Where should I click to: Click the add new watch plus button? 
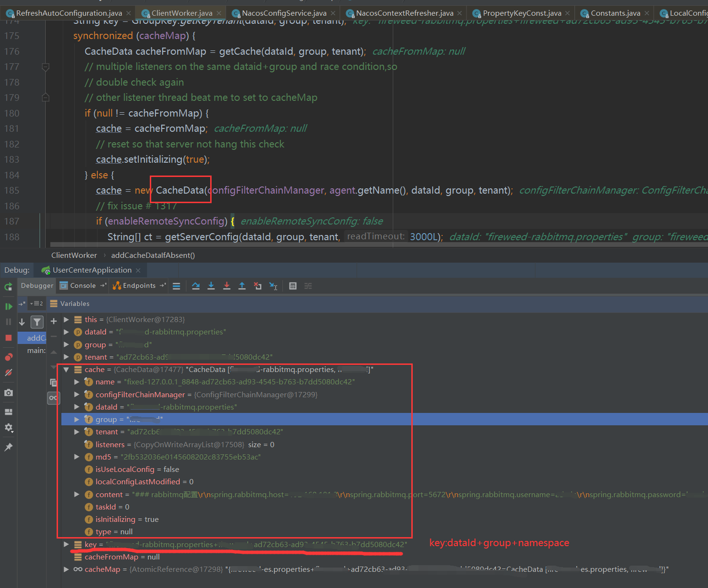[54, 321]
